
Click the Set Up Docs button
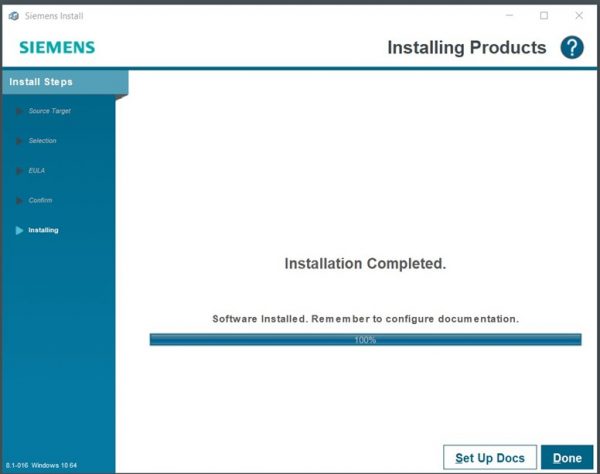coord(490,457)
